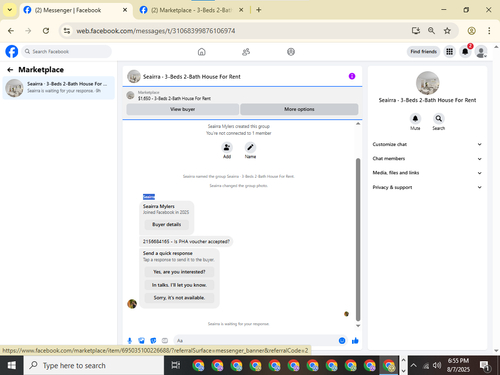Open the account profile avatar menu
The width and height of the screenshot is (500, 375).
tap(481, 52)
